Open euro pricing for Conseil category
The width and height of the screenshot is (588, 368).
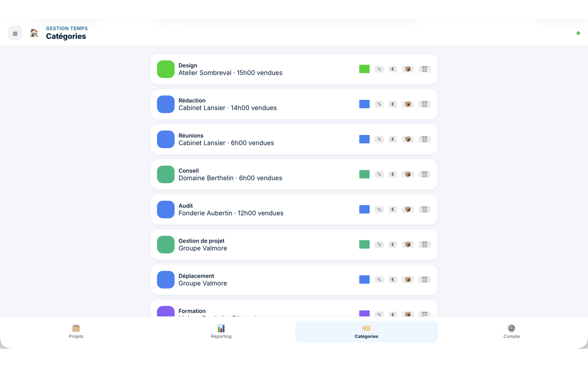(x=393, y=175)
